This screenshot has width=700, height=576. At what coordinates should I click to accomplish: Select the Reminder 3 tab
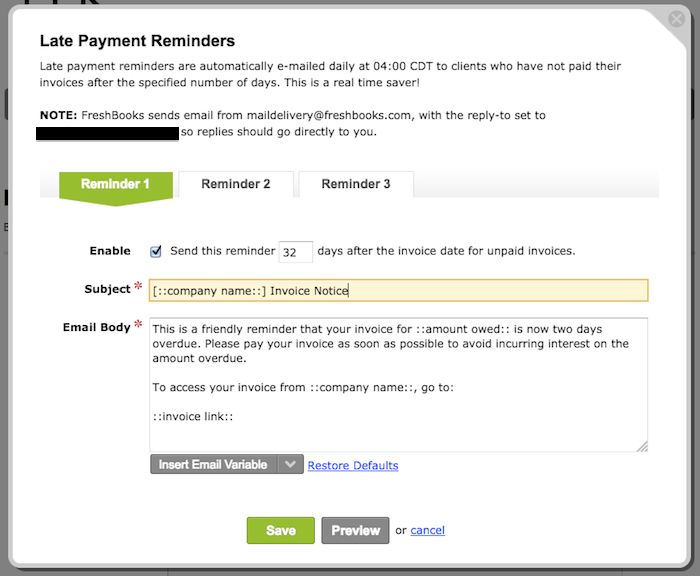click(356, 184)
